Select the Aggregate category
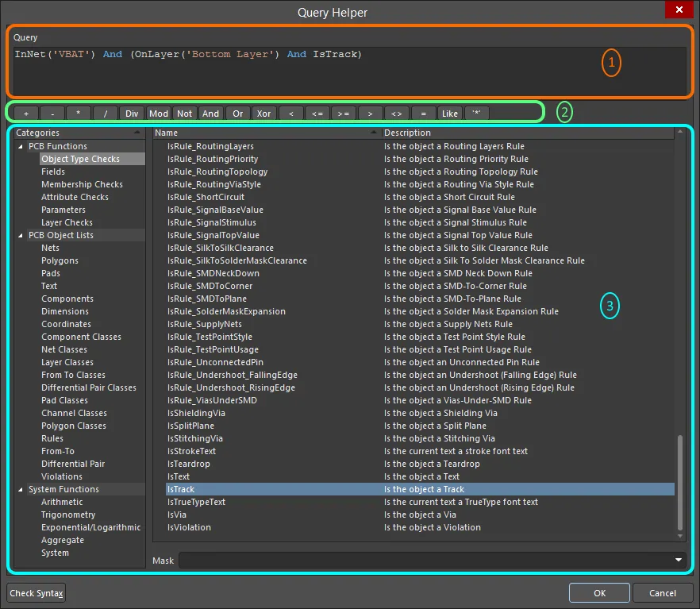 63,540
